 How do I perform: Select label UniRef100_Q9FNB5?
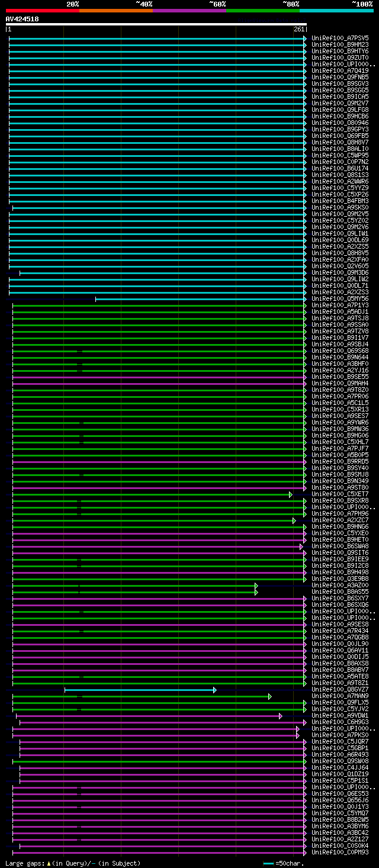pos(340,77)
